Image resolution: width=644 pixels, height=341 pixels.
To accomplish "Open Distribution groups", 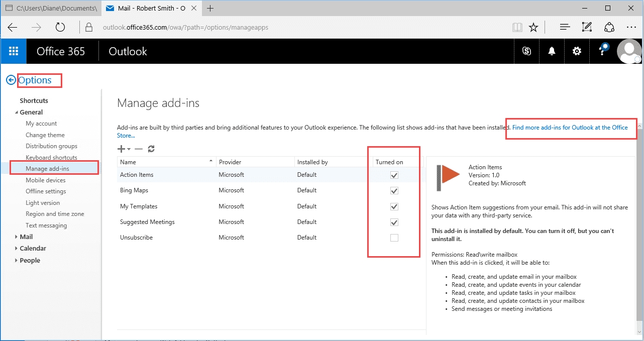I will pyautogui.click(x=52, y=146).
